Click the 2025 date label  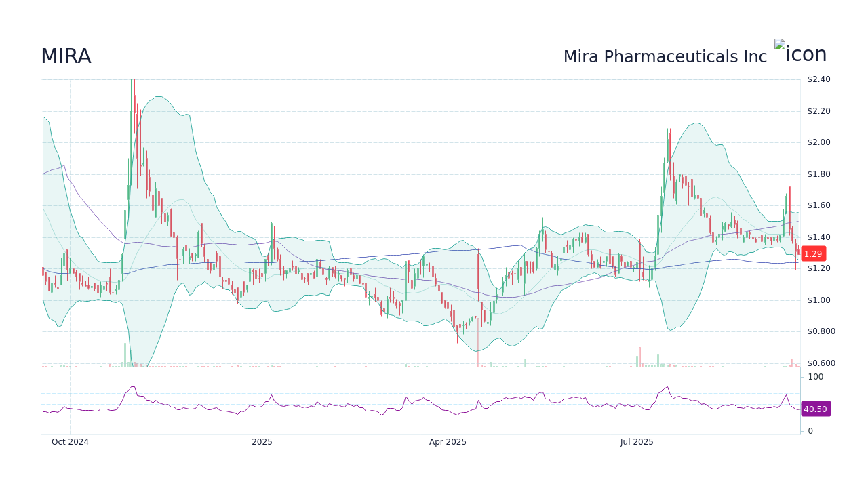click(262, 441)
